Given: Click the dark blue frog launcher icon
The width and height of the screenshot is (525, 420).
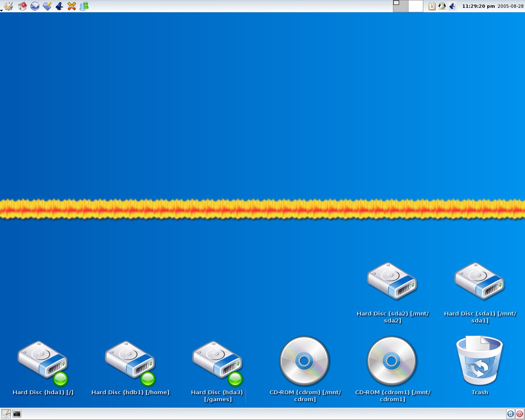Looking at the screenshot, I should [59, 6].
